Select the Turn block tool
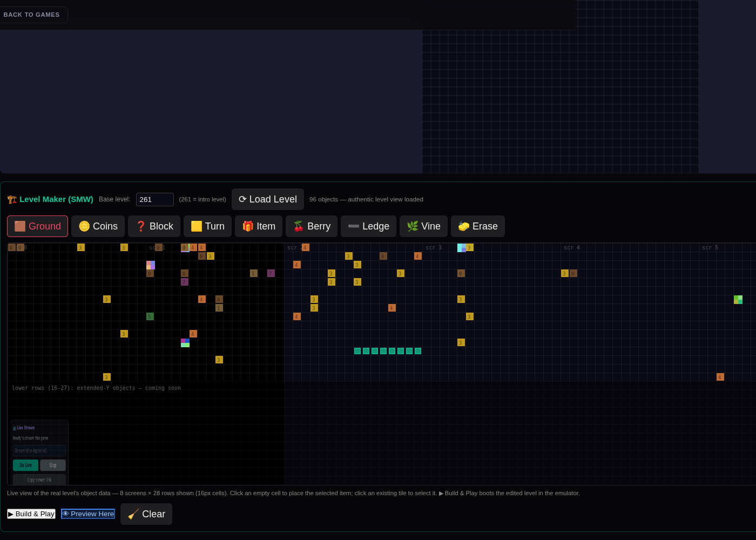Screen dimensions: 756x540 [207, 226]
